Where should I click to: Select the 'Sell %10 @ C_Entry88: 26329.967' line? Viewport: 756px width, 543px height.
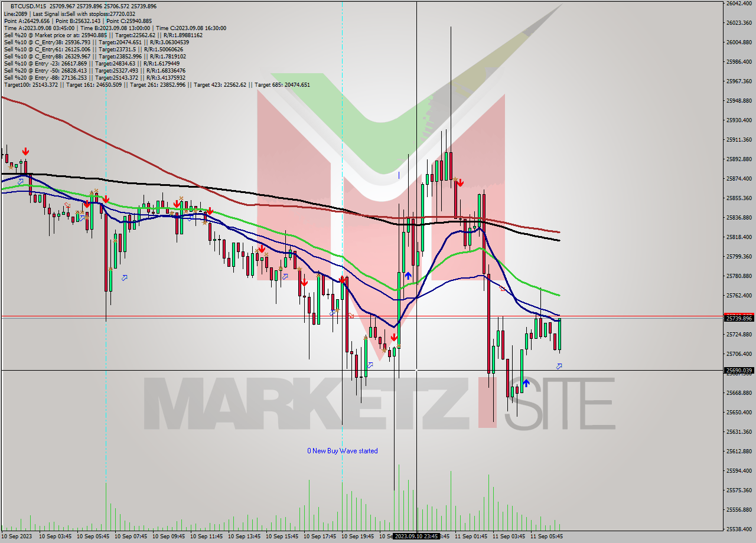point(94,56)
